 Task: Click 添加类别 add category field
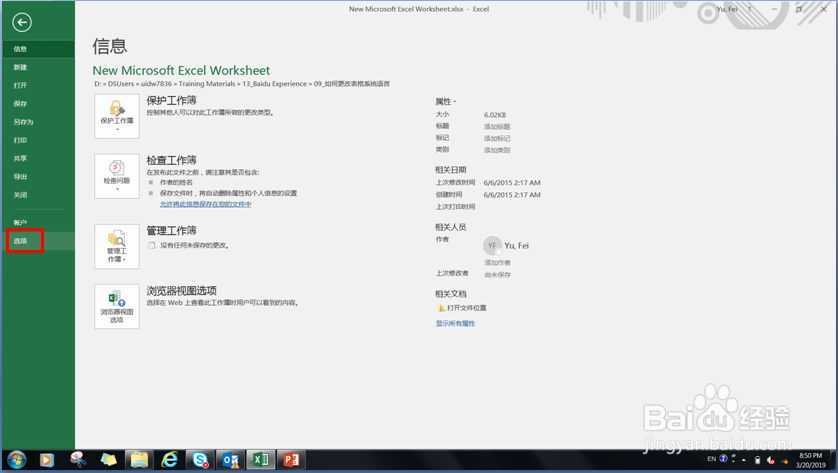[x=497, y=150]
